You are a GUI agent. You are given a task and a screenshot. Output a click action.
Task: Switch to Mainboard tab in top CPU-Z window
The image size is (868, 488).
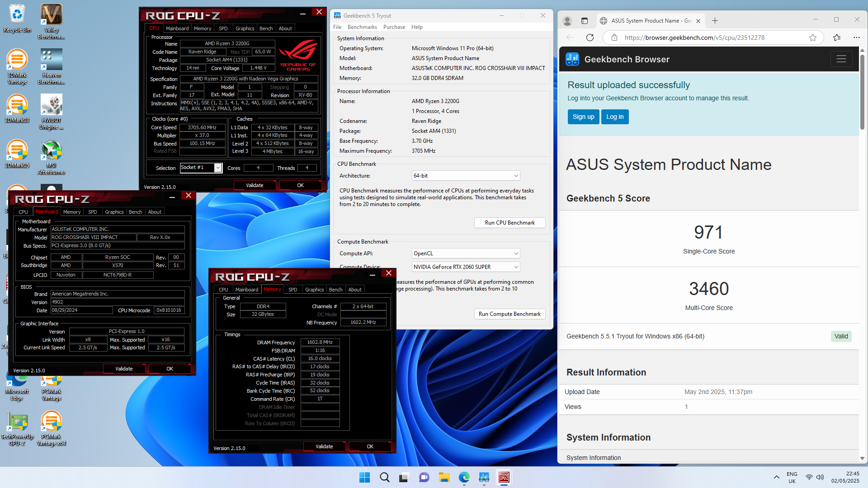(x=177, y=28)
